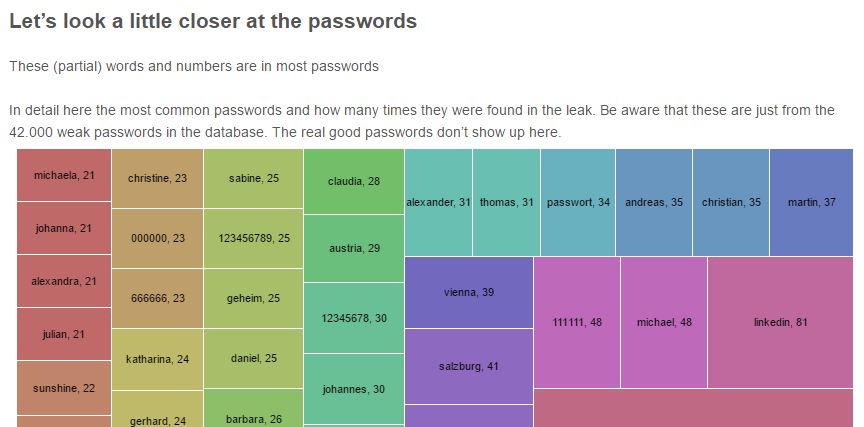The height and width of the screenshot is (427, 864).
Task: Select the andreas, 35 block
Action: click(x=654, y=202)
